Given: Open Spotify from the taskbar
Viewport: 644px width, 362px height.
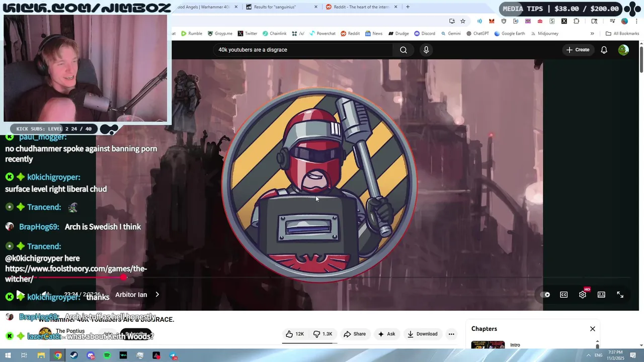Looking at the screenshot, I should pos(107,355).
